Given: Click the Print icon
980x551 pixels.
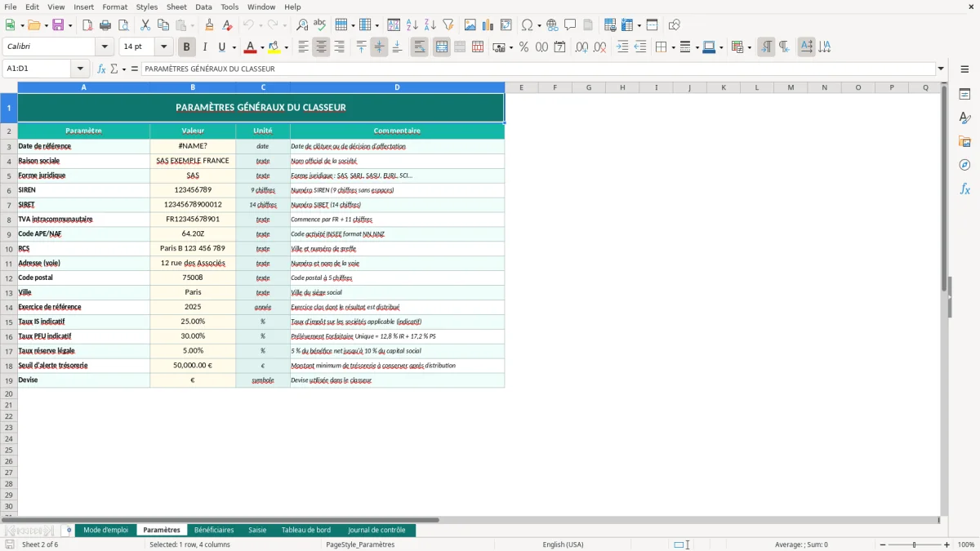Looking at the screenshot, I should (x=105, y=25).
